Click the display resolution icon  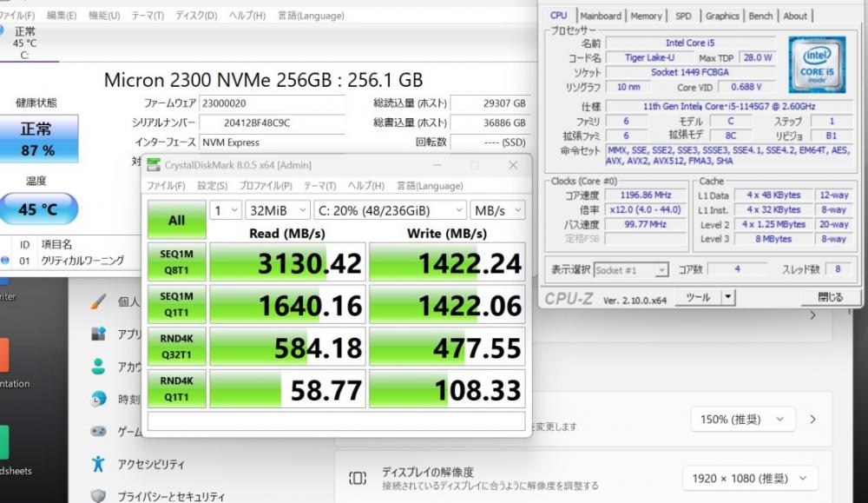358,478
